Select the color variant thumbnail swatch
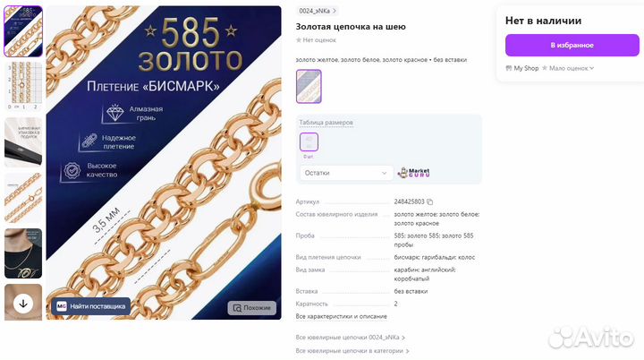 309,86
